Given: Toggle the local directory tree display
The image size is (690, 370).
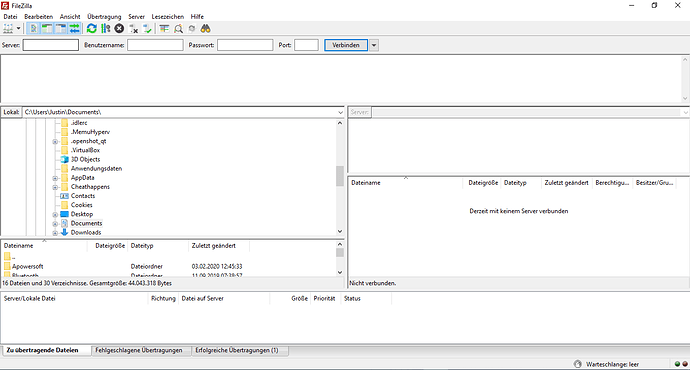Looking at the screenshot, I should pos(47,29).
